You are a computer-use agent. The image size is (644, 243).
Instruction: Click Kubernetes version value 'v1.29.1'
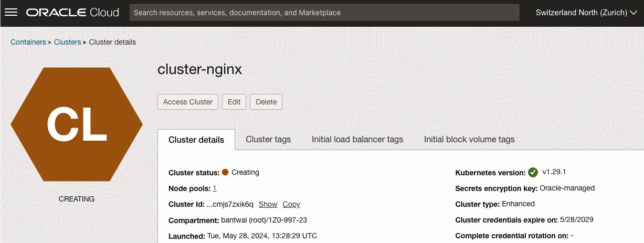[554, 172]
